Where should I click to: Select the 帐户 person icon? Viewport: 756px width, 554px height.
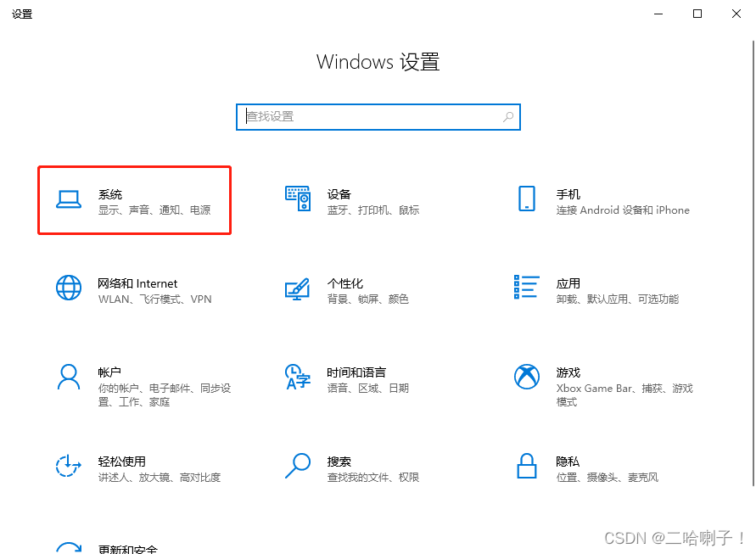point(69,377)
